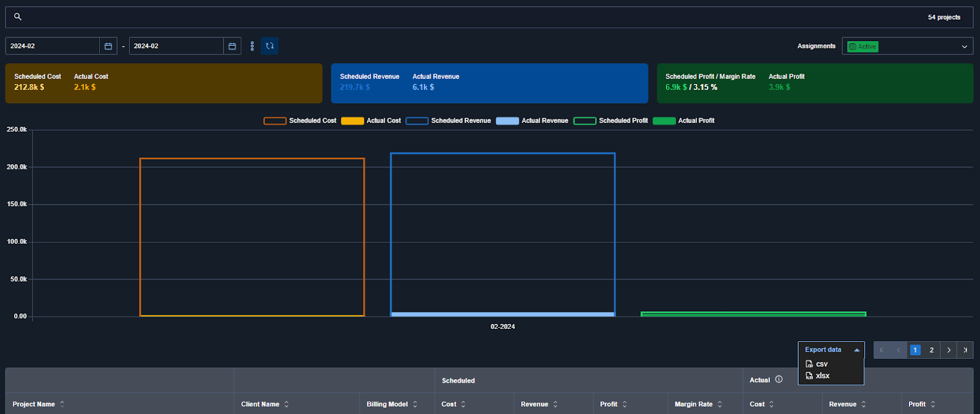
Task: Export data as csv
Action: point(817,364)
